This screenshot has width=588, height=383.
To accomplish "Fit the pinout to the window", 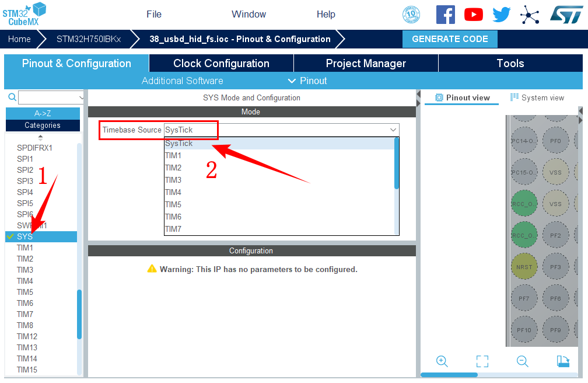I will pyautogui.click(x=482, y=361).
